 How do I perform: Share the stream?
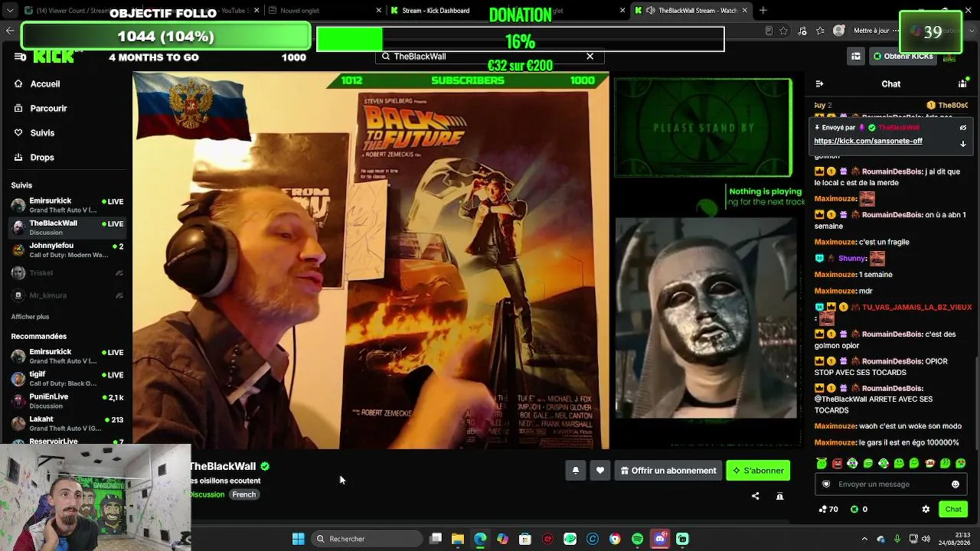(755, 496)
